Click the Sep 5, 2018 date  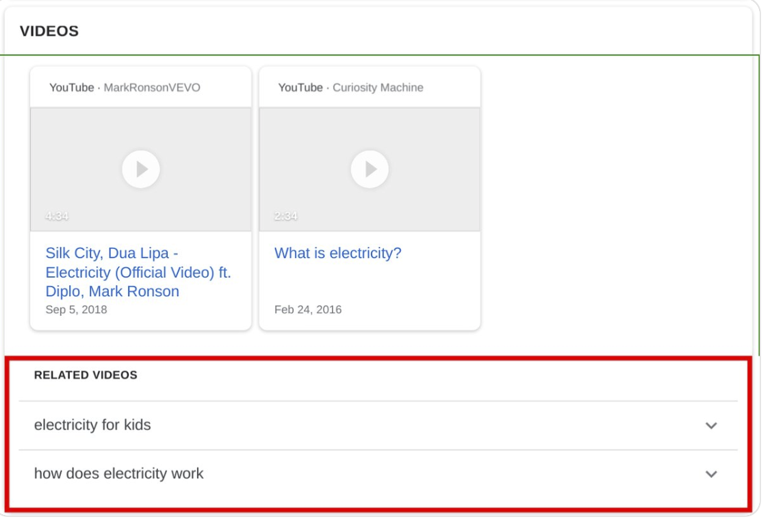point(76,310)
